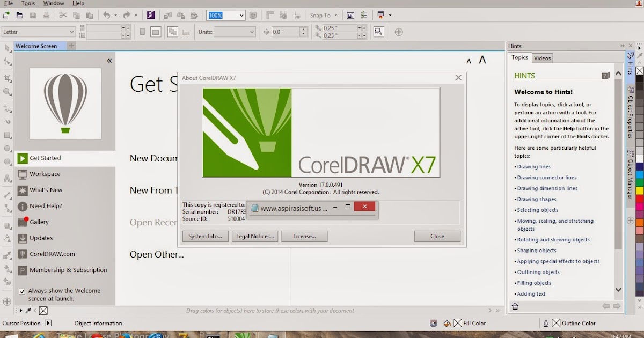Click the Print icon in toolbar

click(x=47, y=15)
